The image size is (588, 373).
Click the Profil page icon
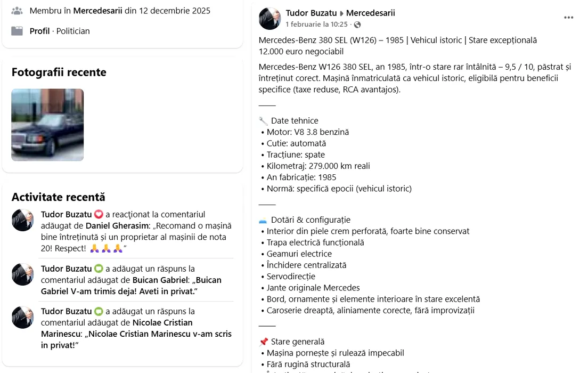[17, 31]
